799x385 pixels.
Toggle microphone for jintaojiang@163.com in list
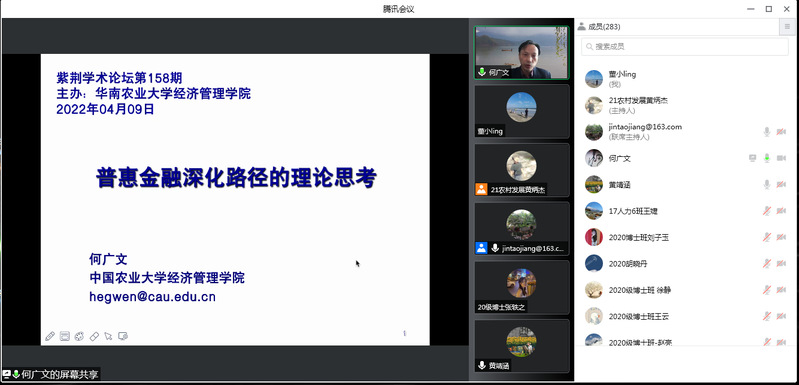766,132
